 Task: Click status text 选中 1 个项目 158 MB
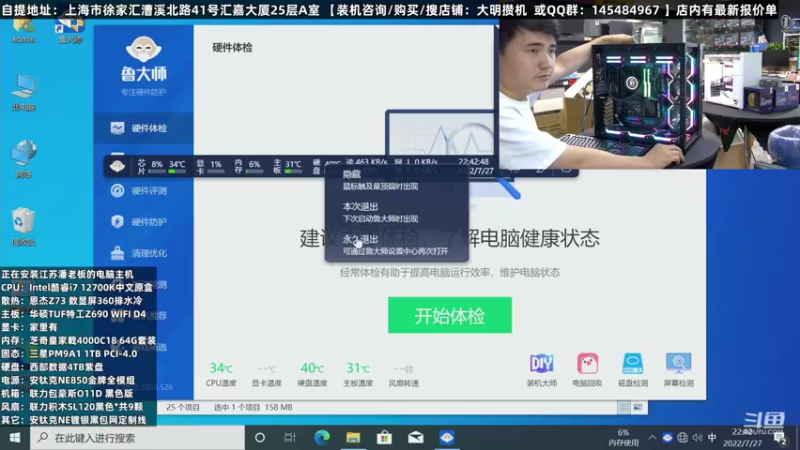(253, 407)
